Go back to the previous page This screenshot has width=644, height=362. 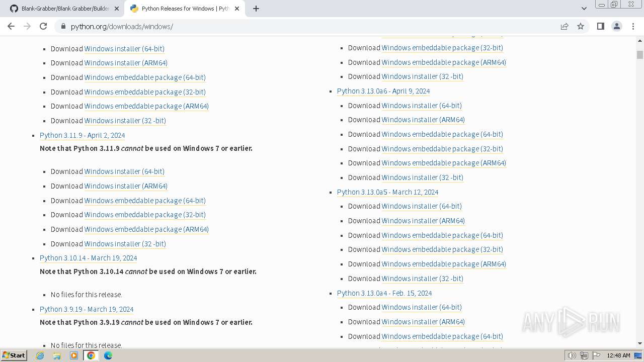11,26
